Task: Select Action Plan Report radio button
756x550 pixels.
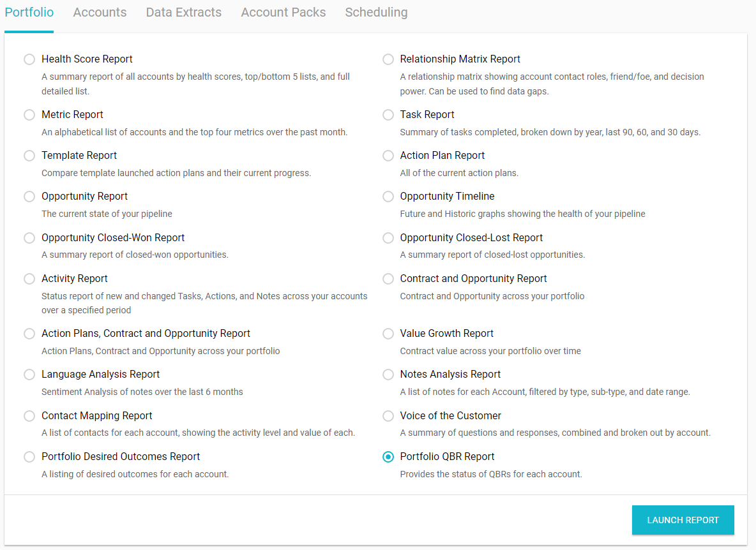Action: pyautogui.click(x=388, y=156)
